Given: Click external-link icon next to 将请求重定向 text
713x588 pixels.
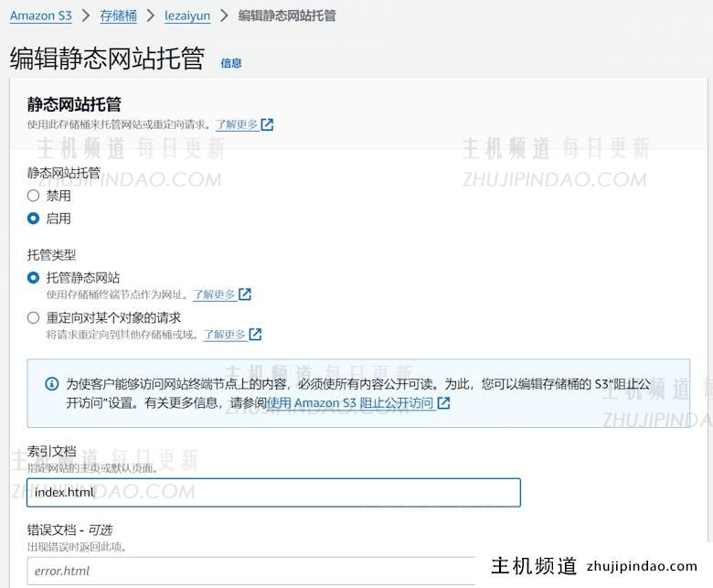Looking at the screenshot, I should [256, 335].
